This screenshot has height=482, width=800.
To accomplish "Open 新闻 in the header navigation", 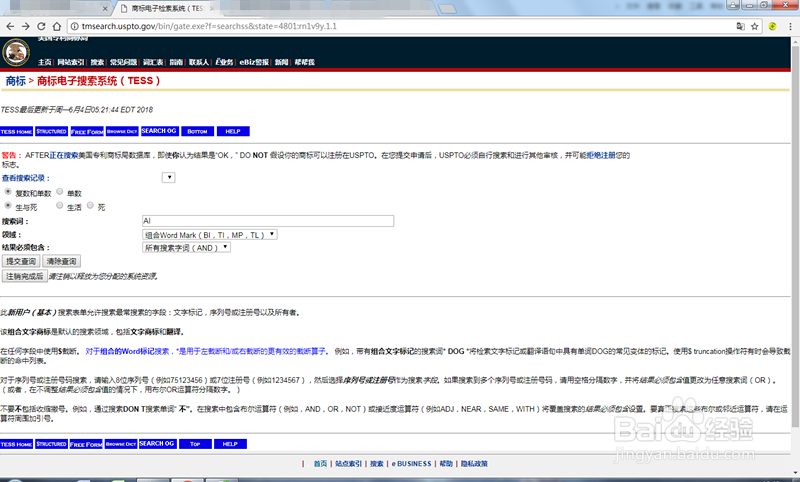I will click(281, 62).
